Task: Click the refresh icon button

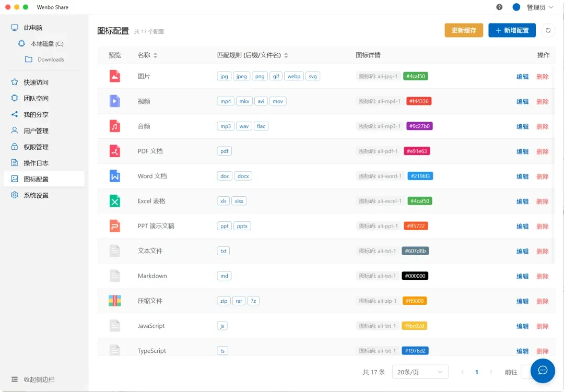Action: [x=548, y=31]
